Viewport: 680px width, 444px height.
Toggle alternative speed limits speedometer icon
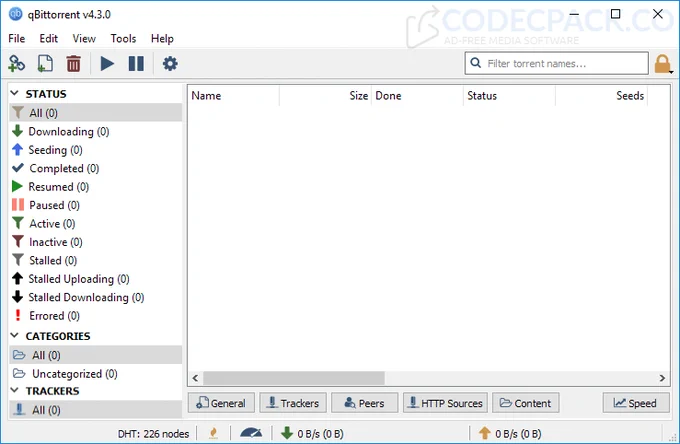[x=251, y=433]
